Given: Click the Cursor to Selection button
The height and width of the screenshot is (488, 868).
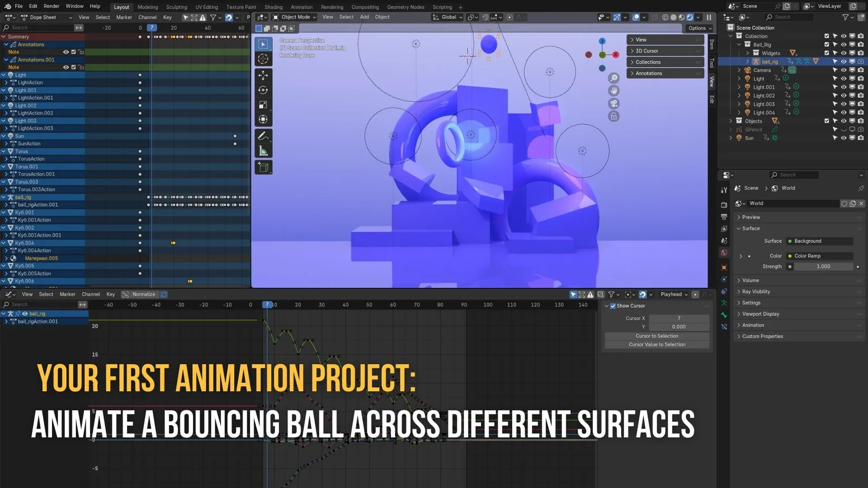Looking at the screenshot, I should click(x=657, y=336).
